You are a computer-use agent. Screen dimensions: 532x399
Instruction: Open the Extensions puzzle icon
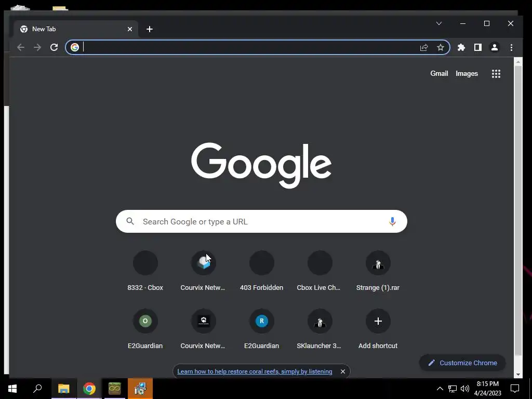(x=461, y=47)
